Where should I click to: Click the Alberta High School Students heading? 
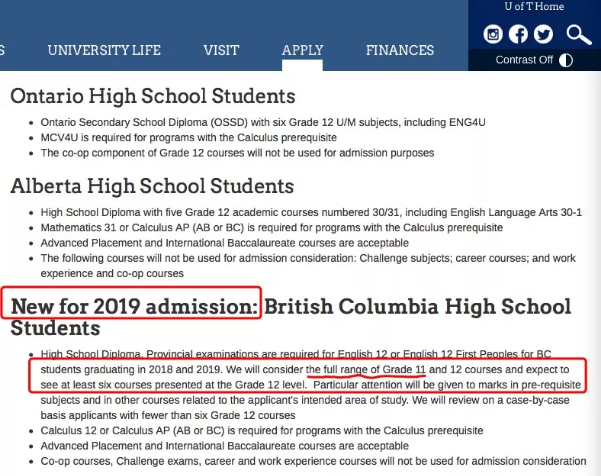pyautogui.click(x=152, y=186)
